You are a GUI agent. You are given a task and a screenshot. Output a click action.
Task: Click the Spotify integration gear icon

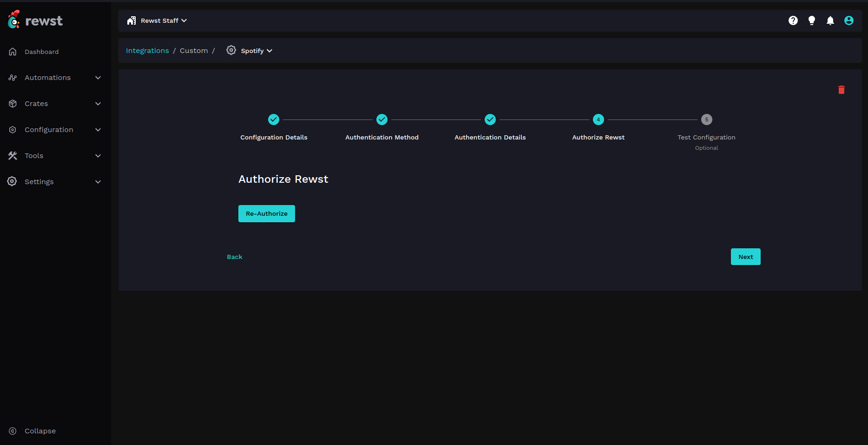click(231, 50)
